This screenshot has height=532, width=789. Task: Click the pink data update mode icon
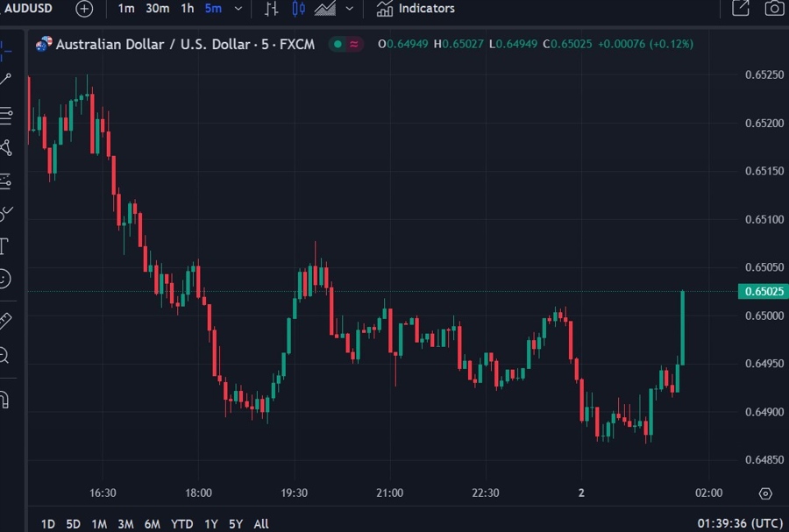(x=354, y=44)
